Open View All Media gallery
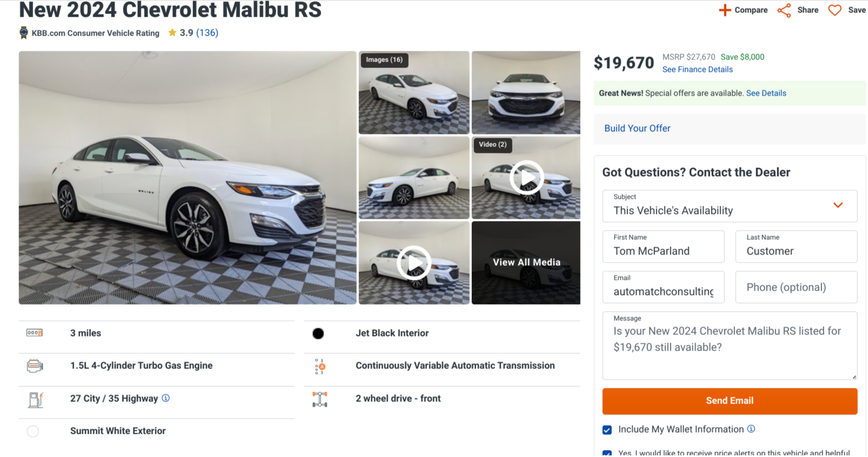Image resolution: width=868 pixels, height=457 pixels. pos(526,263)
